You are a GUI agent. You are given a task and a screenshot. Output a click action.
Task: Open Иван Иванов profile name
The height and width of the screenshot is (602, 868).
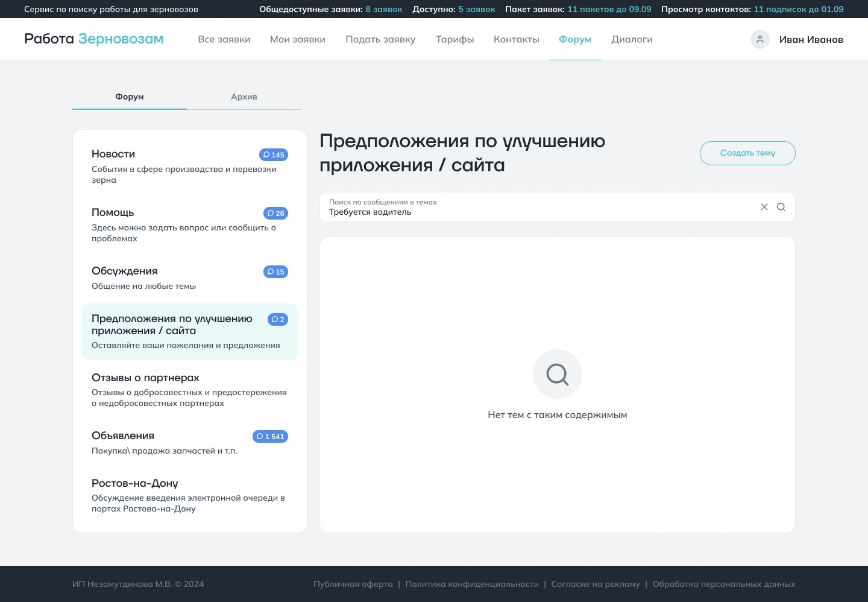click(x=811, y=40)
